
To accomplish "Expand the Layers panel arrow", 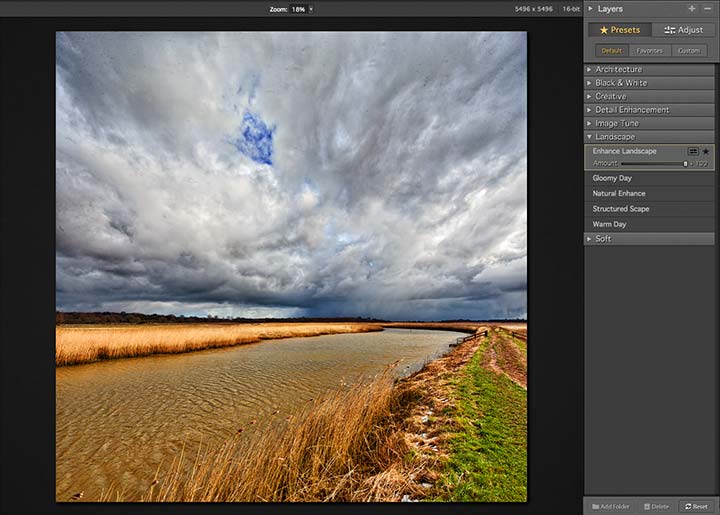I will click(x=591, y=8).
